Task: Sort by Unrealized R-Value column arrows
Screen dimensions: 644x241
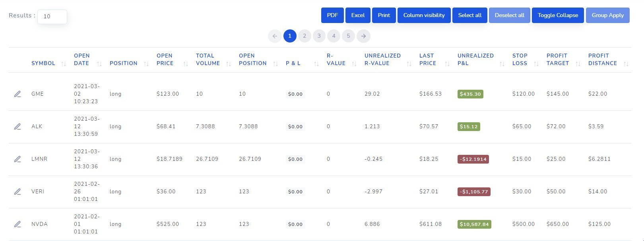Action: (x=409, y=64)
